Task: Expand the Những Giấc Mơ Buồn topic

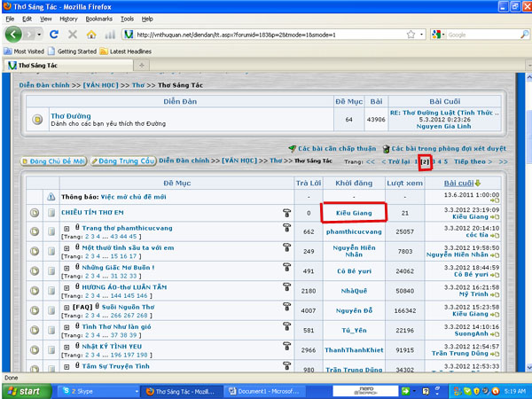Action: (66, 268)
